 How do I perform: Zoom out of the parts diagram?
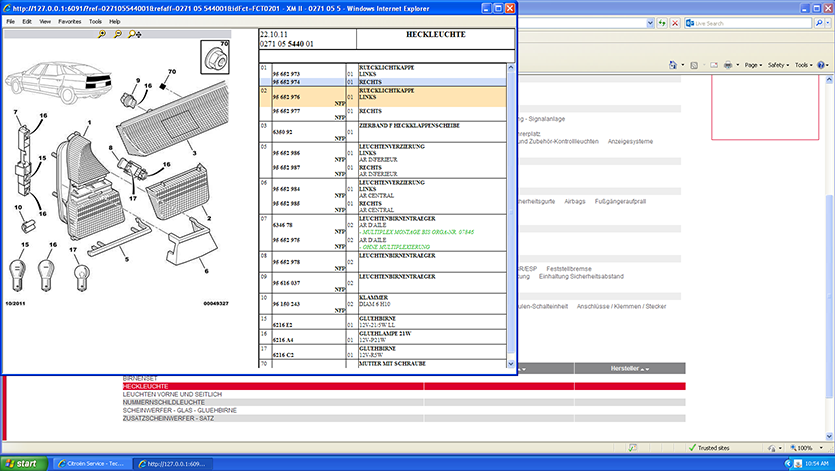click(118, 34)
